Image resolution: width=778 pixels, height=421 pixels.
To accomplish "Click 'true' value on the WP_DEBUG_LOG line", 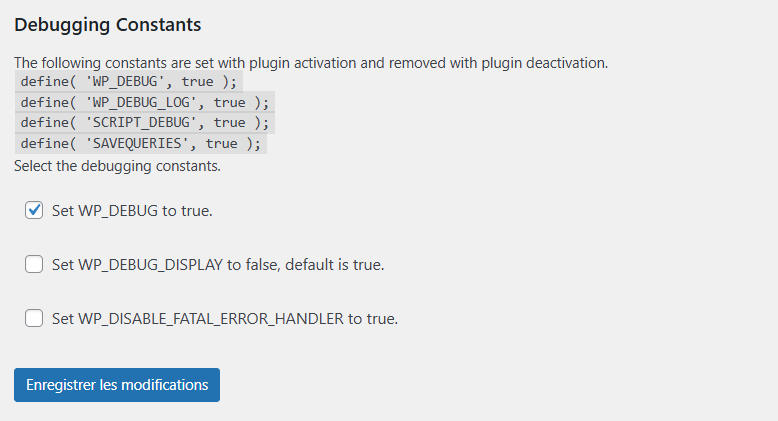I will [x=229, y=102].
